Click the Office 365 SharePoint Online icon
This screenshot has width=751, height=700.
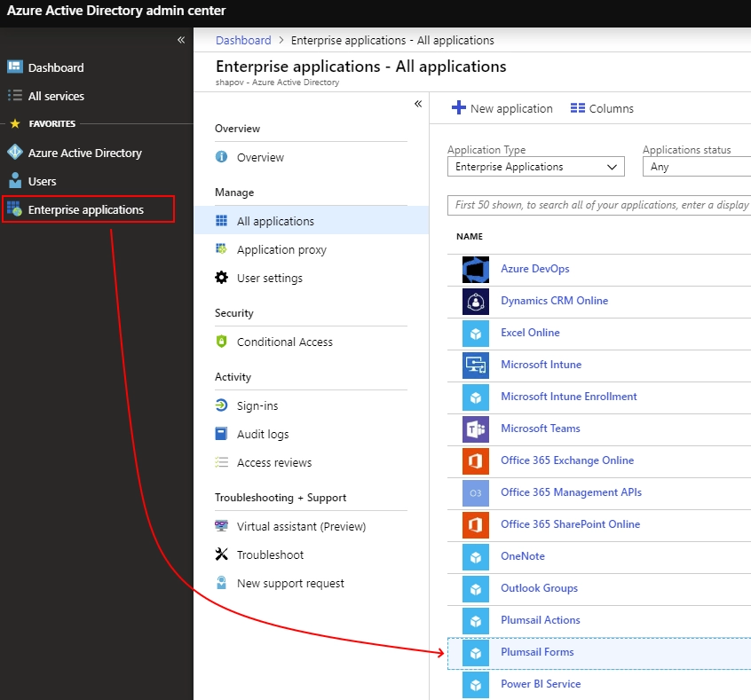476,525
